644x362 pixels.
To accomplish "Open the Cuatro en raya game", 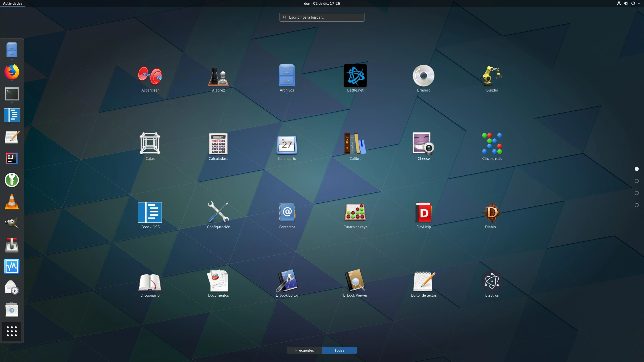I will (355, 213).
